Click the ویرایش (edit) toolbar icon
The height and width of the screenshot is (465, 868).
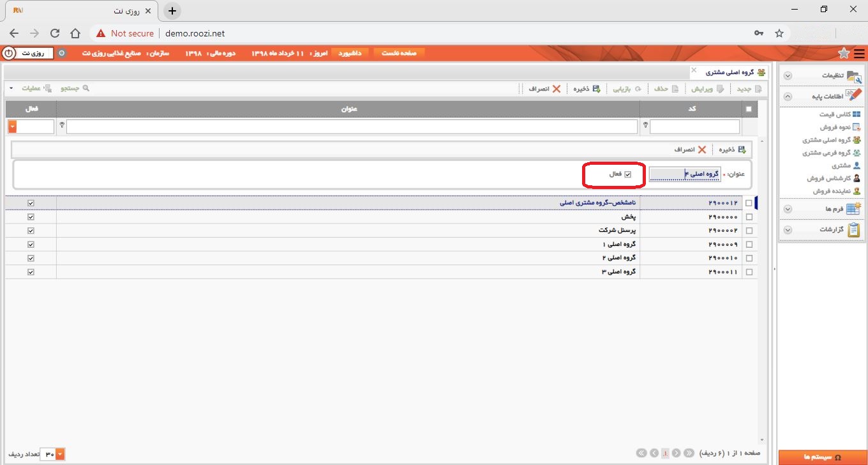coord(721,89)
